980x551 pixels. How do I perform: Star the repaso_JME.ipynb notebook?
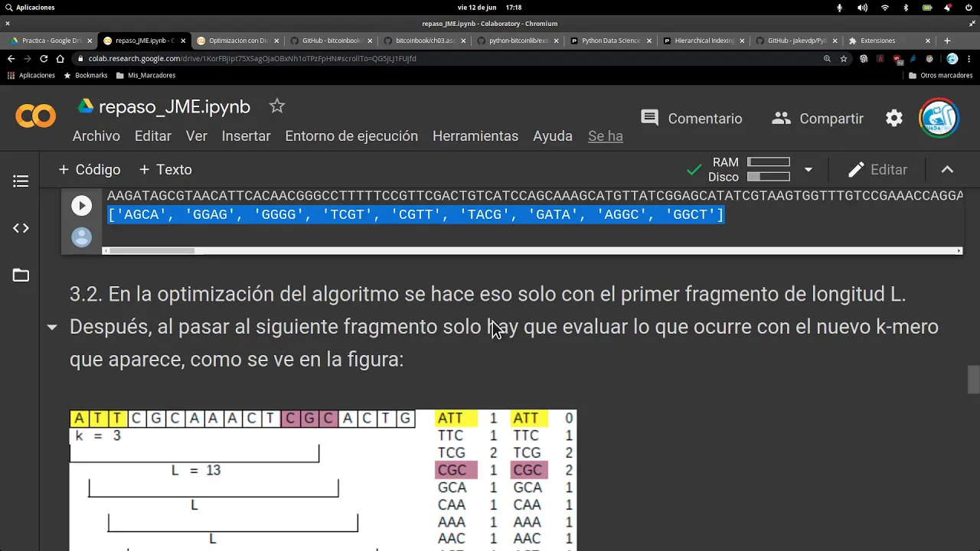tap(276, 106)
